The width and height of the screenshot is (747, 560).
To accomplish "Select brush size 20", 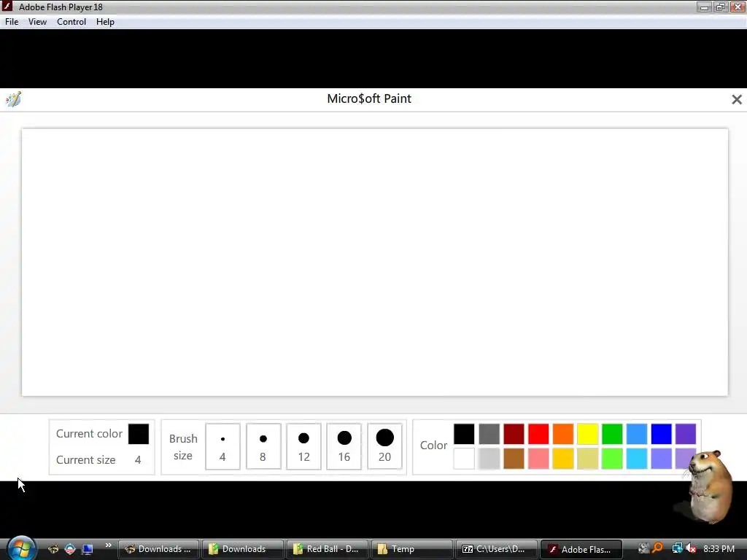I will [x=384, y=447].
